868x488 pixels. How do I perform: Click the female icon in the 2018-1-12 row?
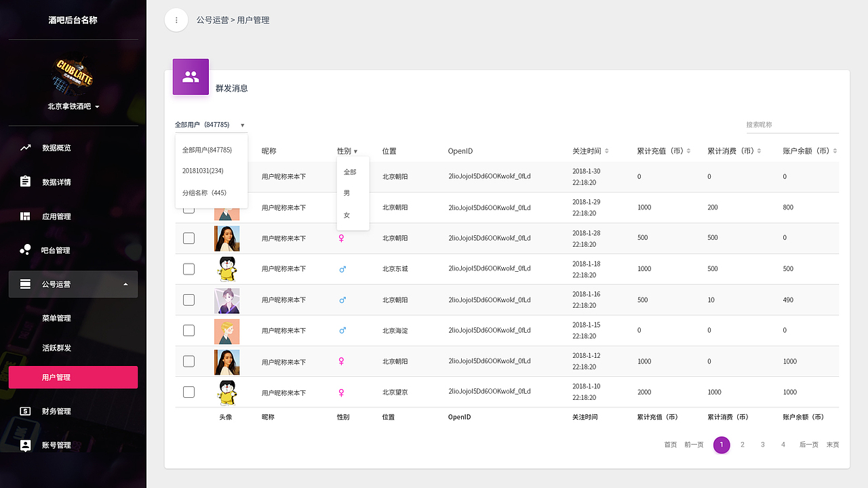(342, 361)
